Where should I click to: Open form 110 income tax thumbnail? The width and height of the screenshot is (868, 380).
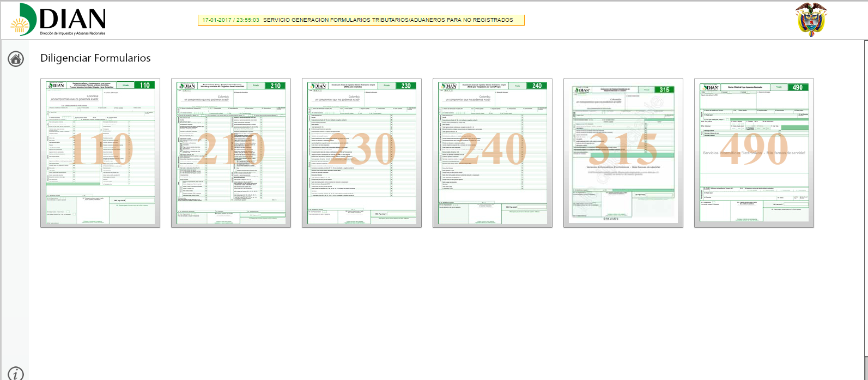(x=100, y=153)
